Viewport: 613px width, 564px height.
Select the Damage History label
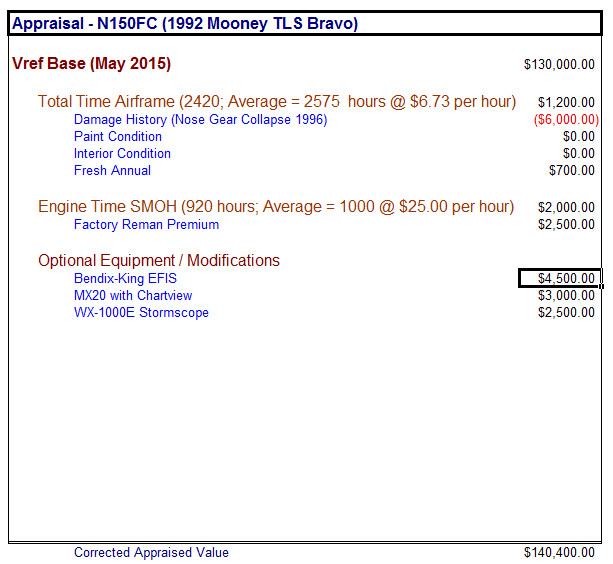tap(200, 120)
